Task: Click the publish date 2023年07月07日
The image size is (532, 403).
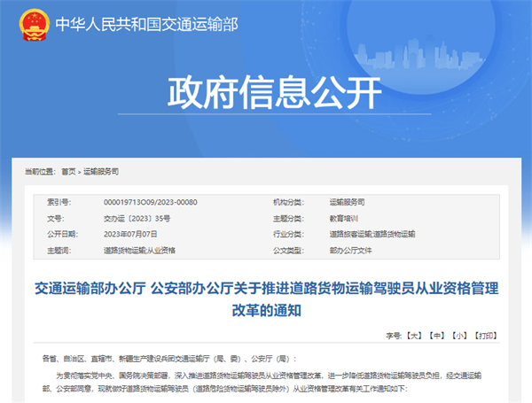Action: [x=130, y=234]
